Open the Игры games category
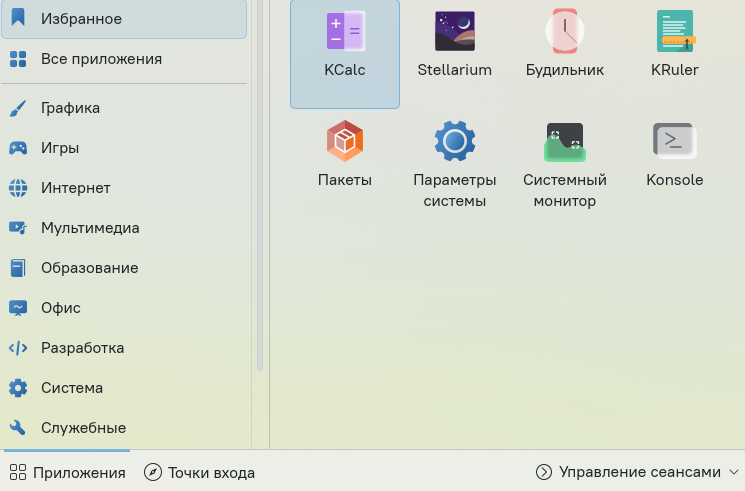 (x=124, y=148)
